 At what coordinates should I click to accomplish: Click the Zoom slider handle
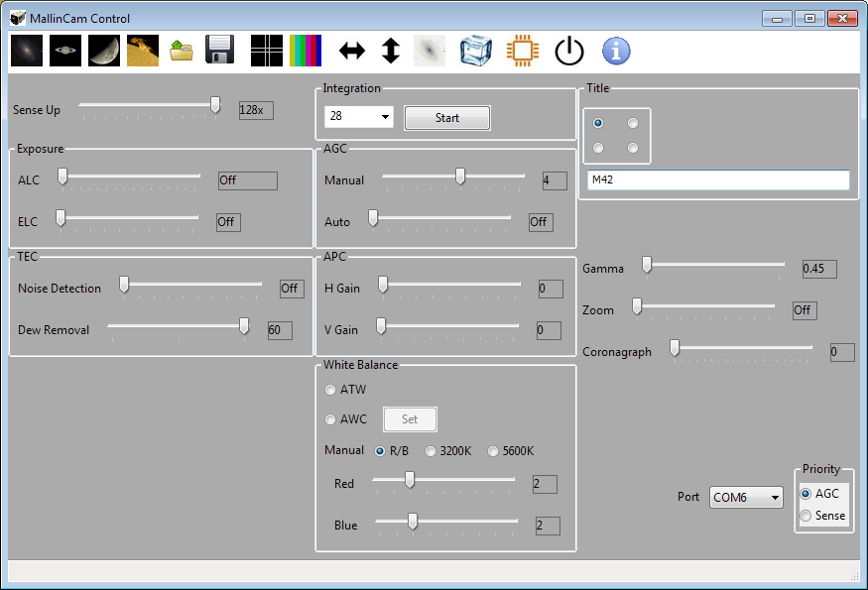637,306
